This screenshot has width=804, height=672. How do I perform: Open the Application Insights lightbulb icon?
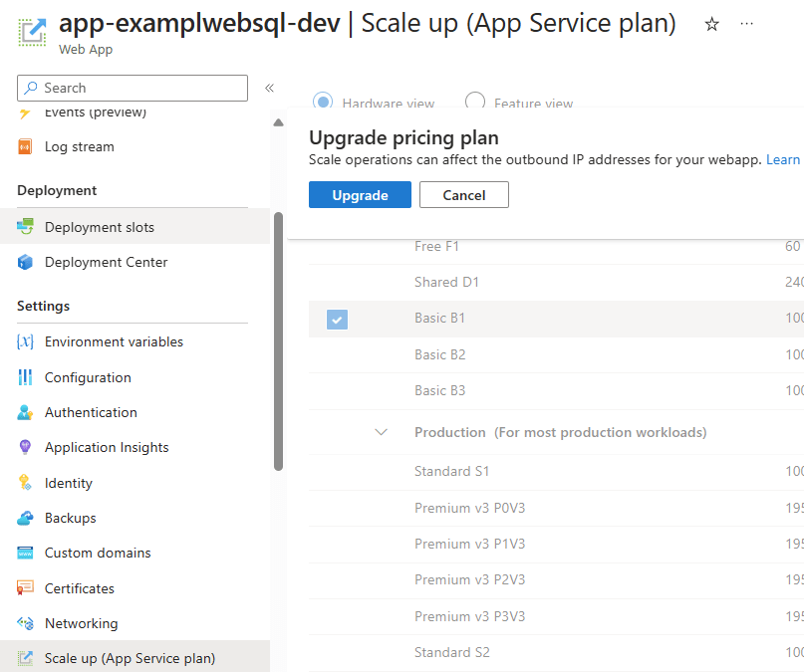point(25,447)
